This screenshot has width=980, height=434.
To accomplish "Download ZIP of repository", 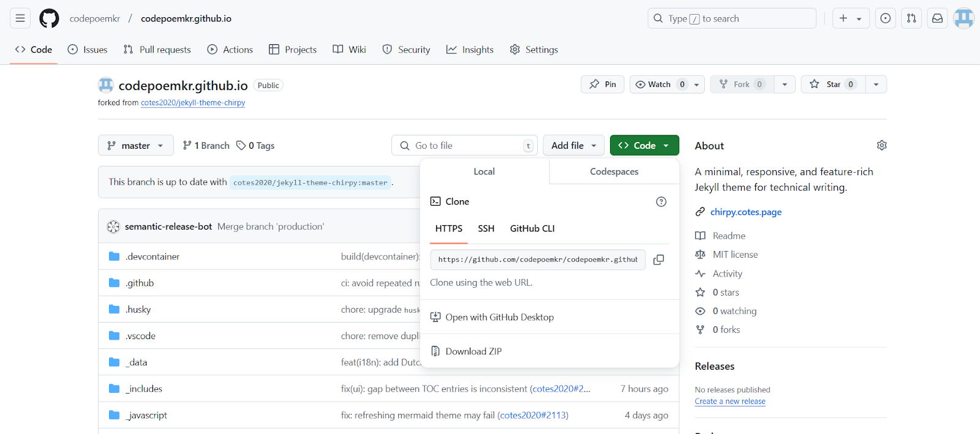I will tap(466, 351).
